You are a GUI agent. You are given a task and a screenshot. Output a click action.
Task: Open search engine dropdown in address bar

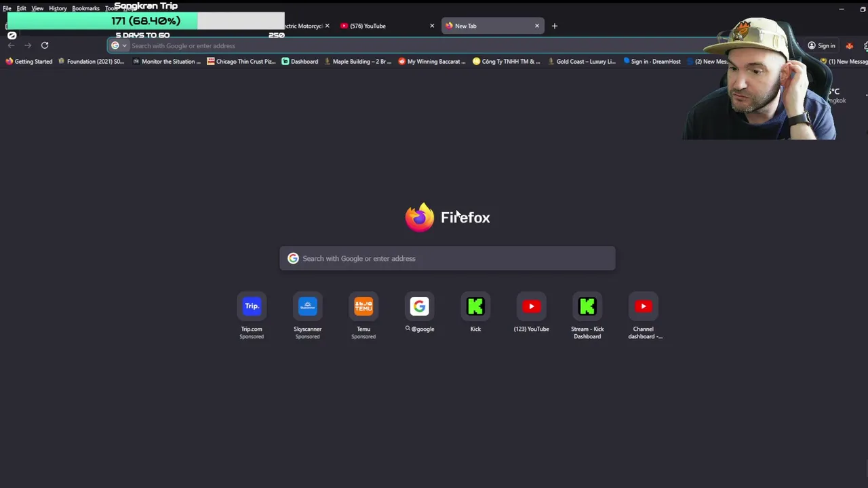pyautogui.click(x=119, y=45)
